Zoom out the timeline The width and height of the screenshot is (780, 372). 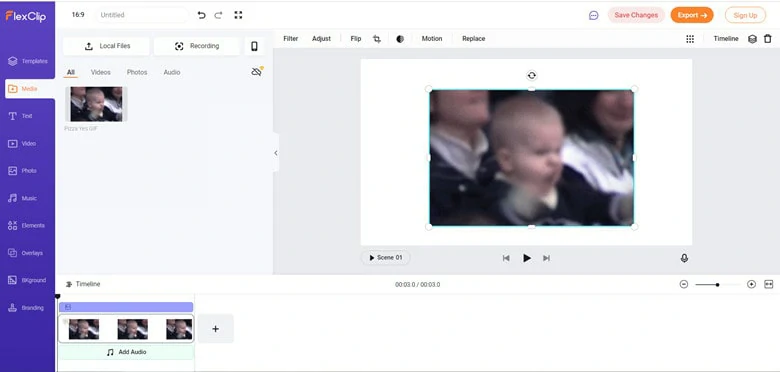click(x=684, y=284)
